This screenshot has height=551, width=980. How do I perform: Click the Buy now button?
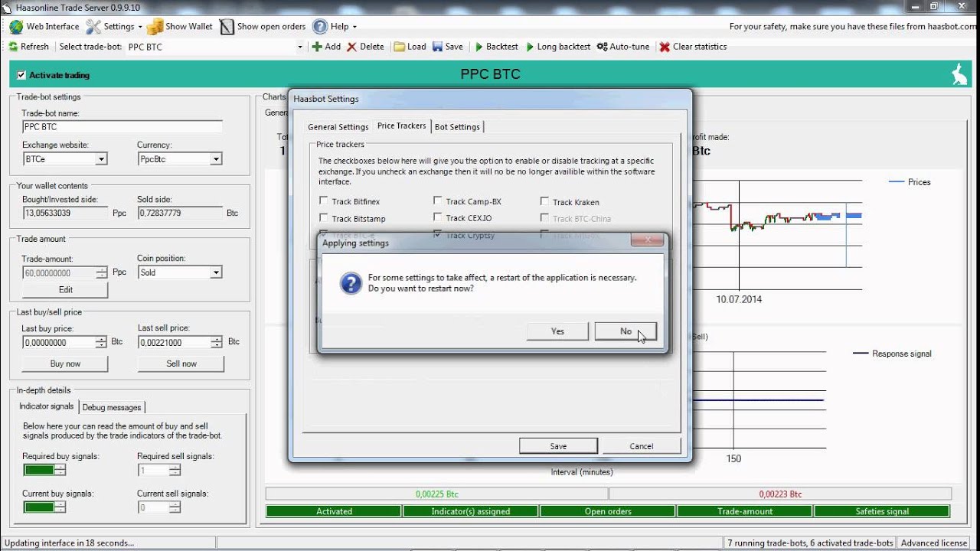coord(65,364)
